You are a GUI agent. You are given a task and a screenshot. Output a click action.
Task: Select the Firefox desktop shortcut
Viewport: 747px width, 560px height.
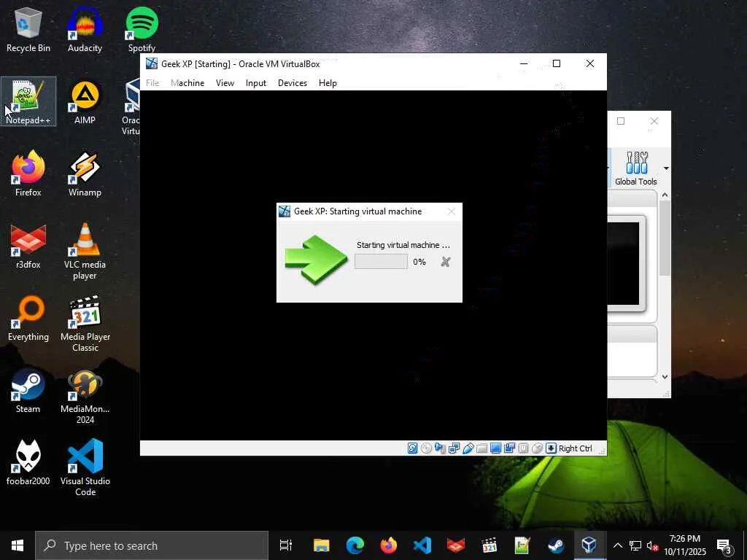tap(28, 174)
